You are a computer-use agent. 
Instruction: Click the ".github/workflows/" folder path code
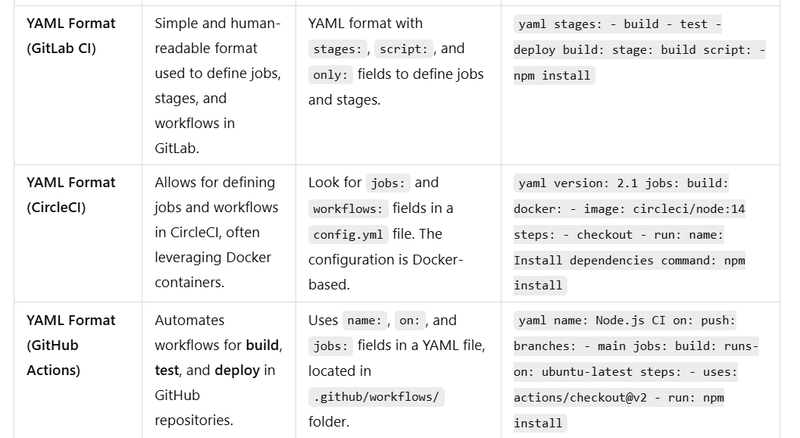click(375, 397)
